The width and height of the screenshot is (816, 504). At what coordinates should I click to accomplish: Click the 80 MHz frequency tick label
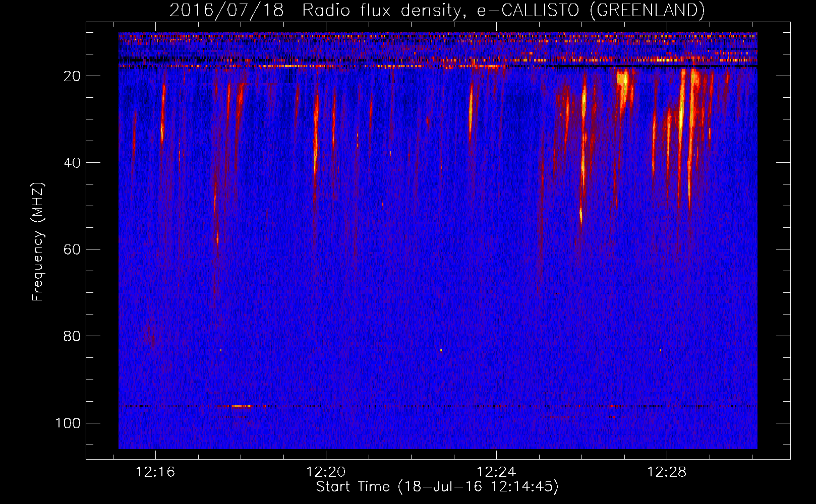pos(72,336)
